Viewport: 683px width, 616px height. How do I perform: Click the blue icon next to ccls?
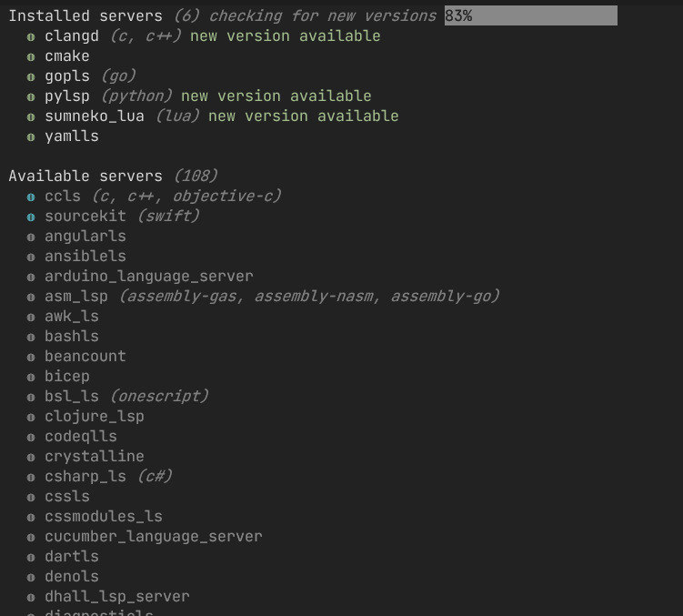point(31,197)
